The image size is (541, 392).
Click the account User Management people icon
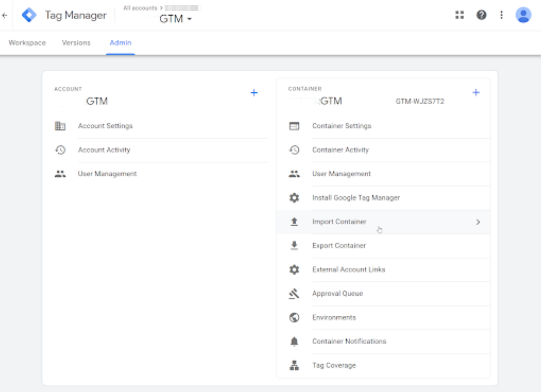click(x=60, y=174)
